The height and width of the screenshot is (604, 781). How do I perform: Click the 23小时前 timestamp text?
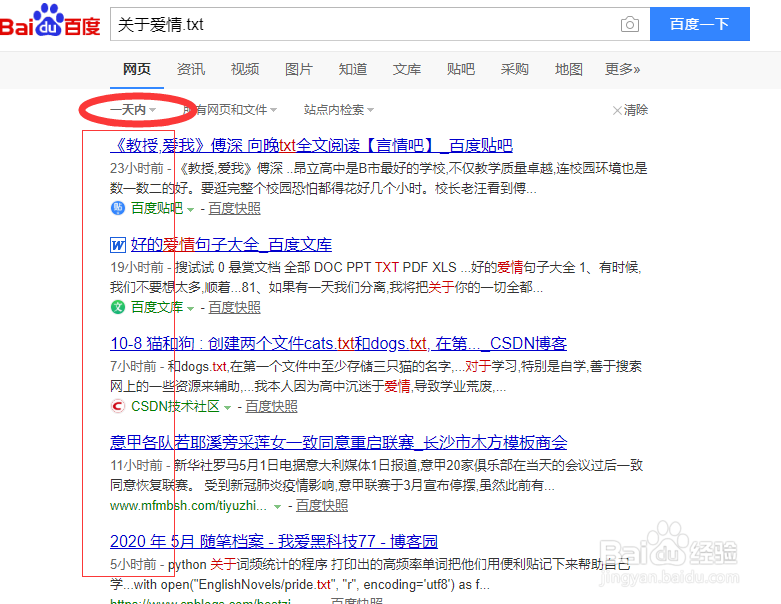pyautogui.click(x=137, y=168)
